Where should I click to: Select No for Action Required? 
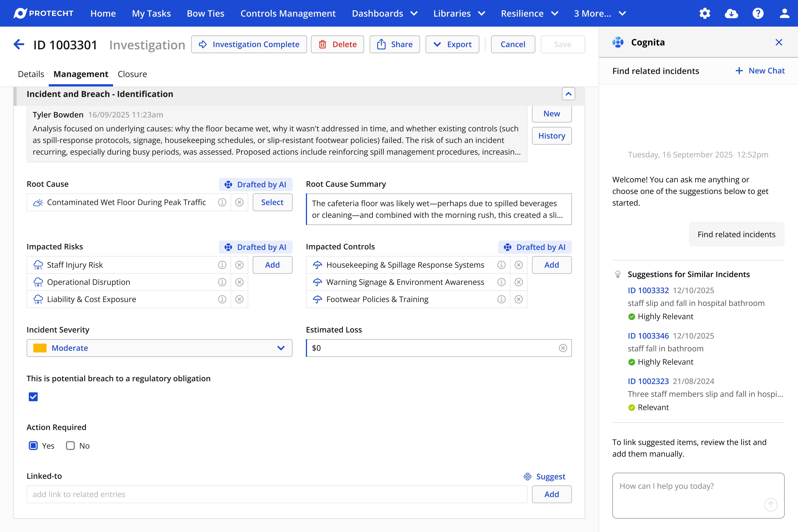pos(70,446)
